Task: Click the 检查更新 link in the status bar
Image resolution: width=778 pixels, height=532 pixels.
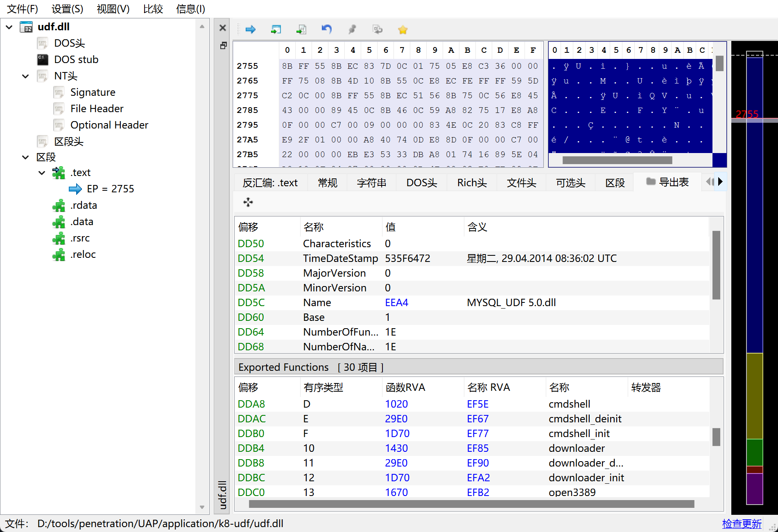Action: point(742,524)
